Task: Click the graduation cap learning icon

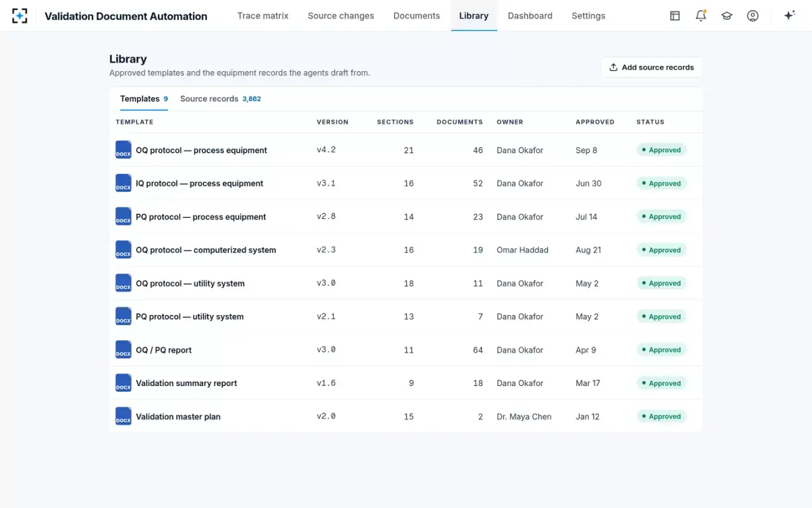Action: pos(727,16)
